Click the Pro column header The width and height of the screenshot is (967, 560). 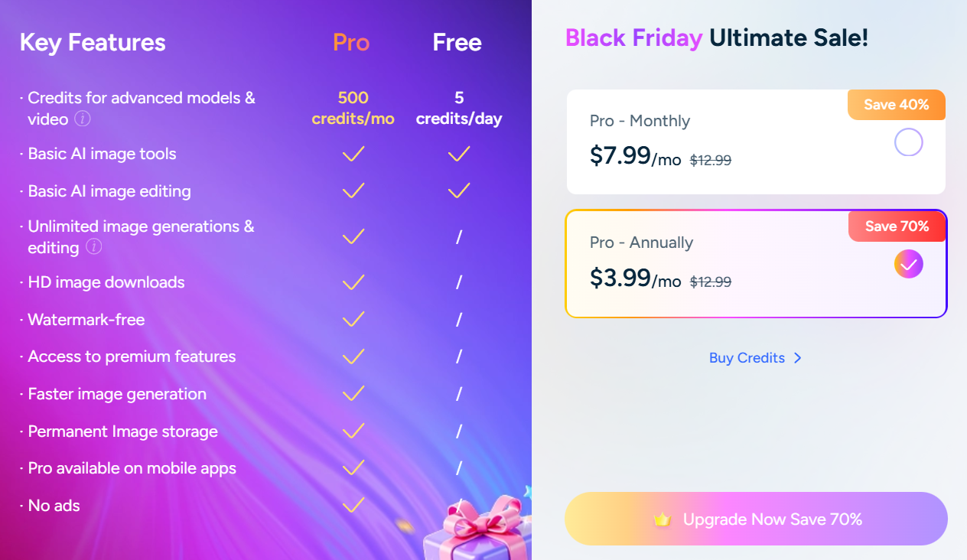click(351, 43)
